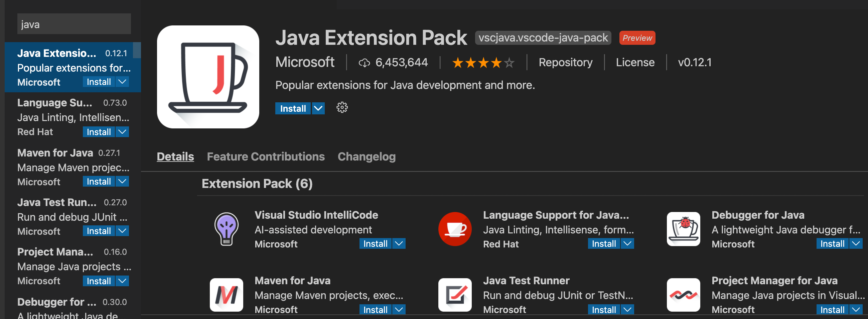Click the Maven for Java M icon
The width and height of the screenshot is (868, 319).
tap(227, 295)
